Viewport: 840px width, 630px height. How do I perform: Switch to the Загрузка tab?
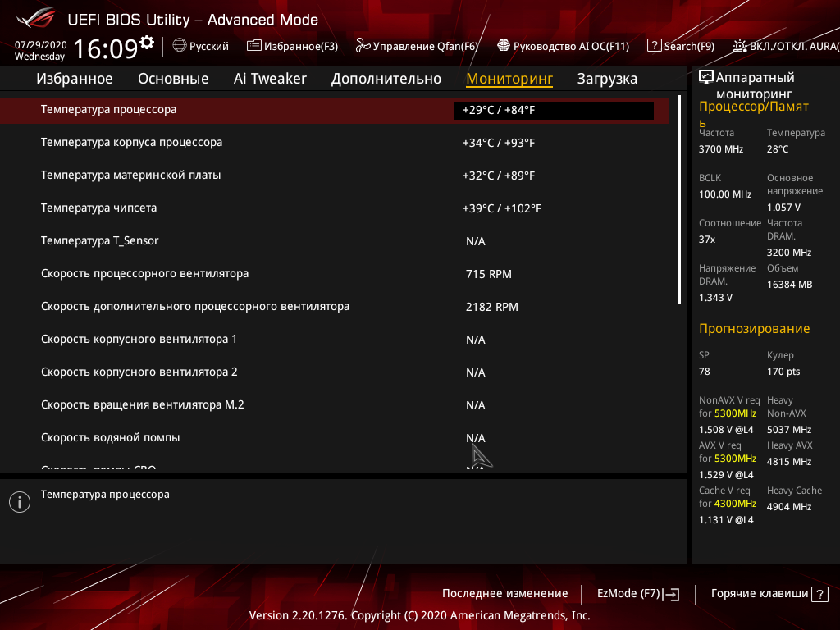(607, 79)
